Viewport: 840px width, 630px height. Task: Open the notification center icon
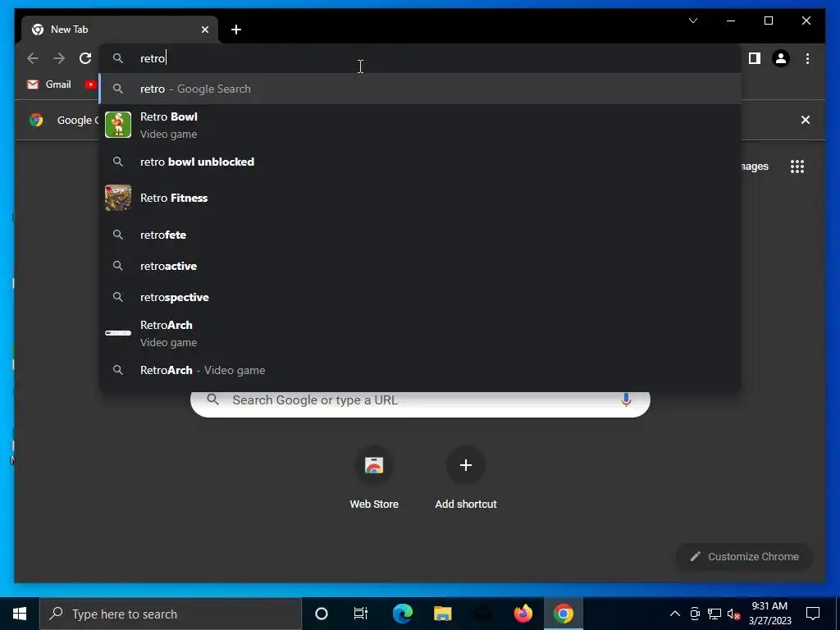click(813, 614)
